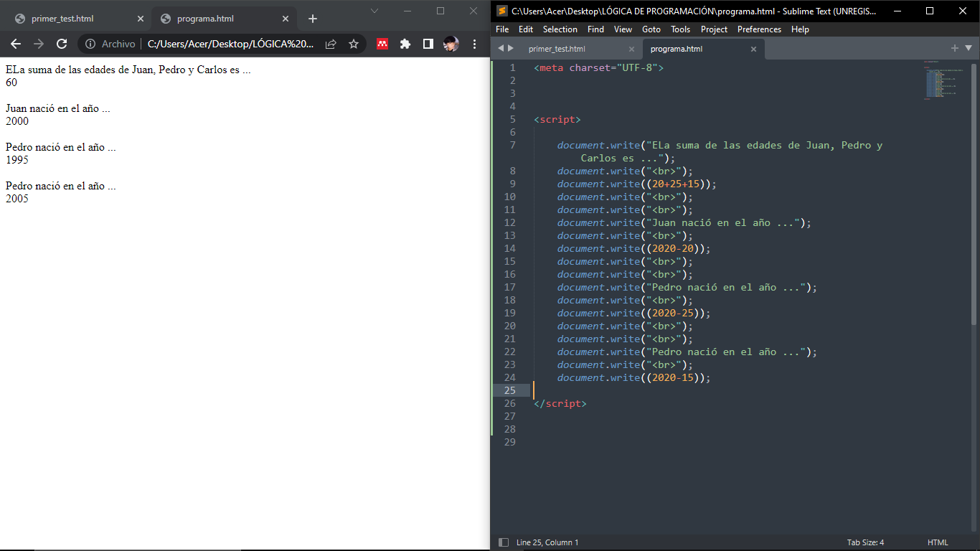The image size is (980, 551).
Task: Click the opening script tag on line 5
Action: click(557, 119)
